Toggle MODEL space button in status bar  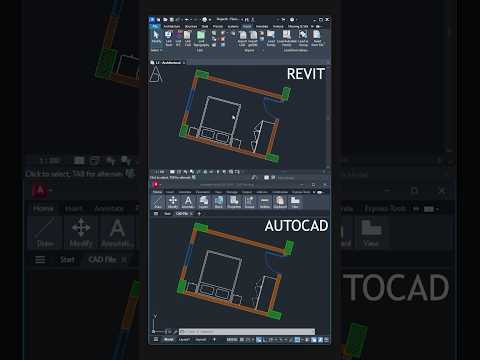coord(232,340)
